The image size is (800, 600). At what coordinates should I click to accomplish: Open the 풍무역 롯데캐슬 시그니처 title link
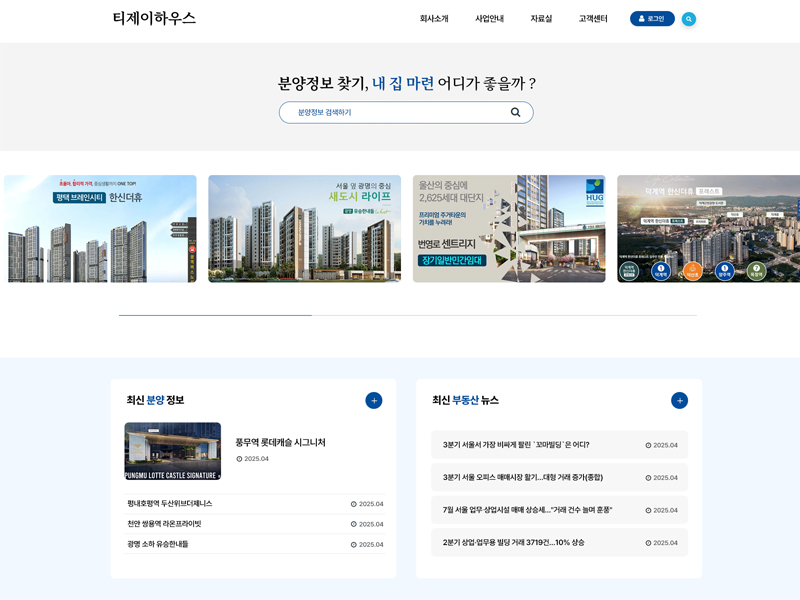(x=280, y=442)
